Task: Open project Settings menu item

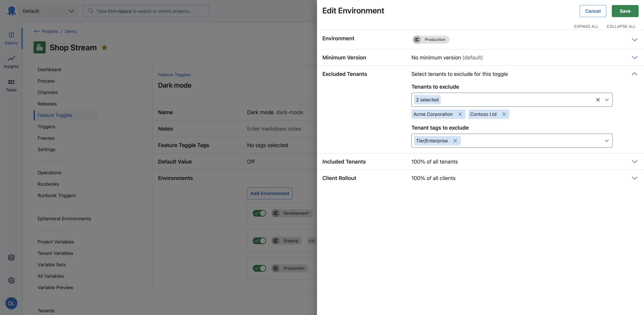Action: [46, 149]
